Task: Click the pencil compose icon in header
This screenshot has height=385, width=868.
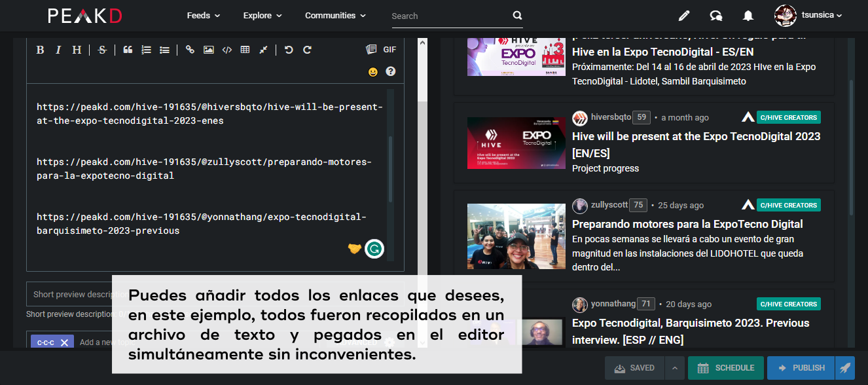Action: point(684,16)
